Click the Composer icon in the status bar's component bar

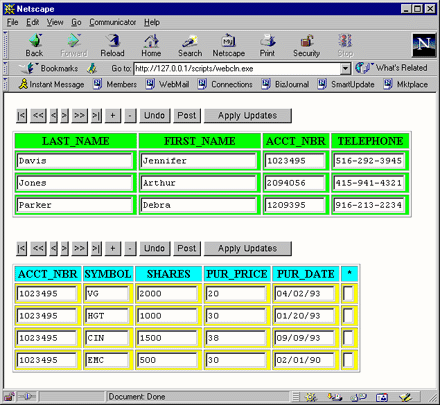pos(406,397)
